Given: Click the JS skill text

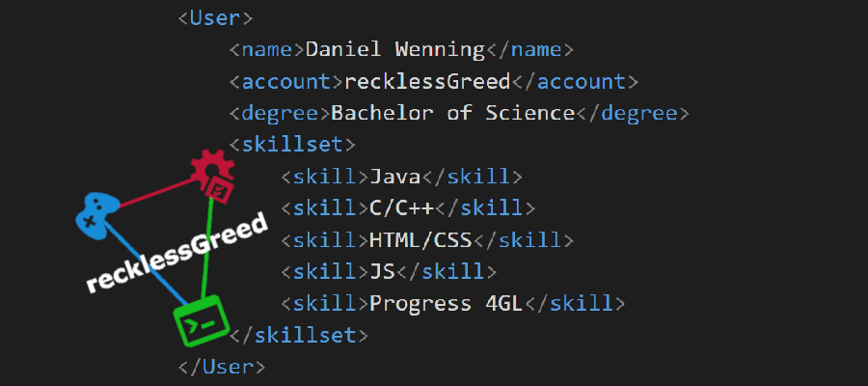Looking at the screenshot, I should coord(383,272).
